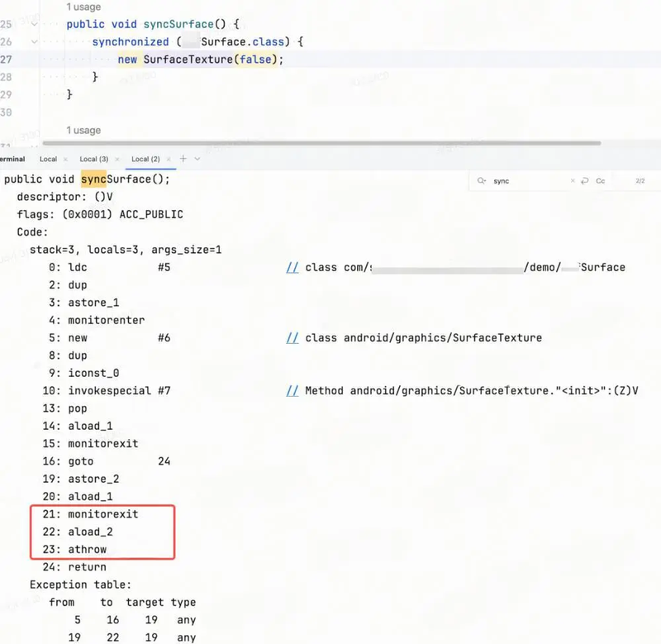Click flags: (0x0001) ACC_PUBLIC line
The height and width of the screenshot is (644, 661).
coord(100,215)
